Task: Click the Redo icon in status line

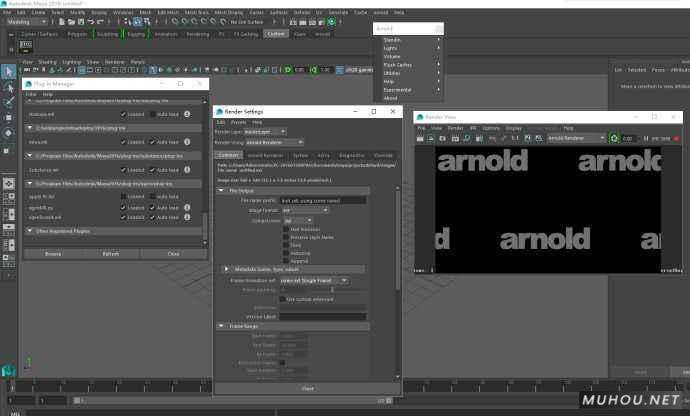Action: [100, 22]
